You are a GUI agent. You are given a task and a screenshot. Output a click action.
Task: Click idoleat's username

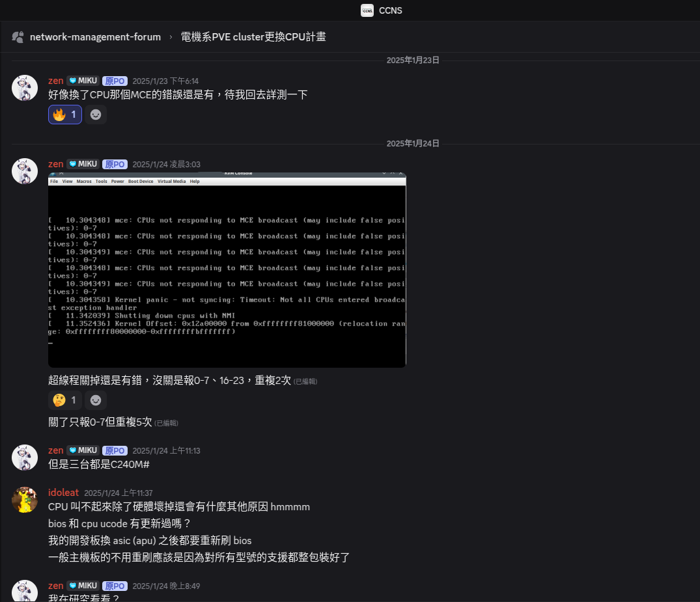point(63,492)
